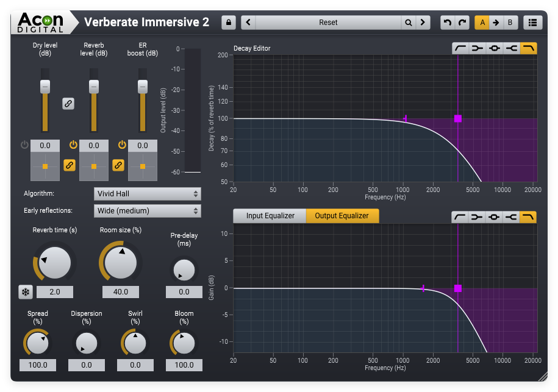This screenshot has height=392, width=558.
Task: Open Early reflections dropdown Wide (medium)
Action: click(x=148, y=211)
